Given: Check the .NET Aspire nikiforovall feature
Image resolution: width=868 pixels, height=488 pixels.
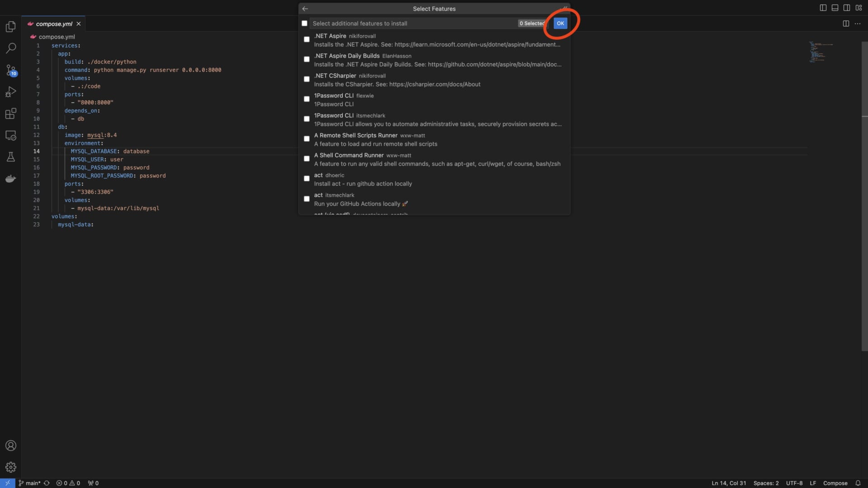Looking at the screenshot, I should [307, 40].
